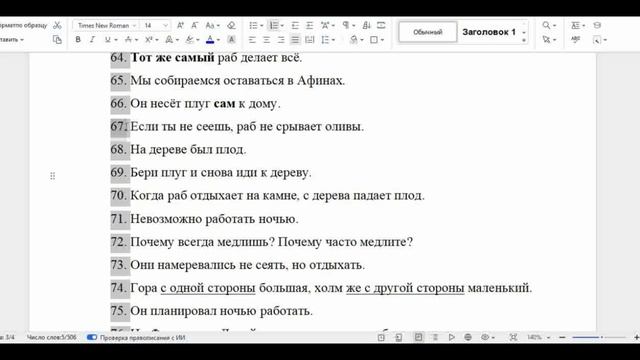
Task: Sort text with A-Z icon
Action: [x=367, y=25]
